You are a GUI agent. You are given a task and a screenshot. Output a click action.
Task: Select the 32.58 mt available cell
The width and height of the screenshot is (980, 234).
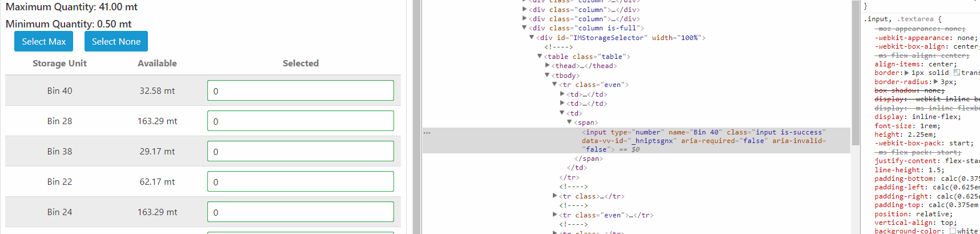click(157, 90)
